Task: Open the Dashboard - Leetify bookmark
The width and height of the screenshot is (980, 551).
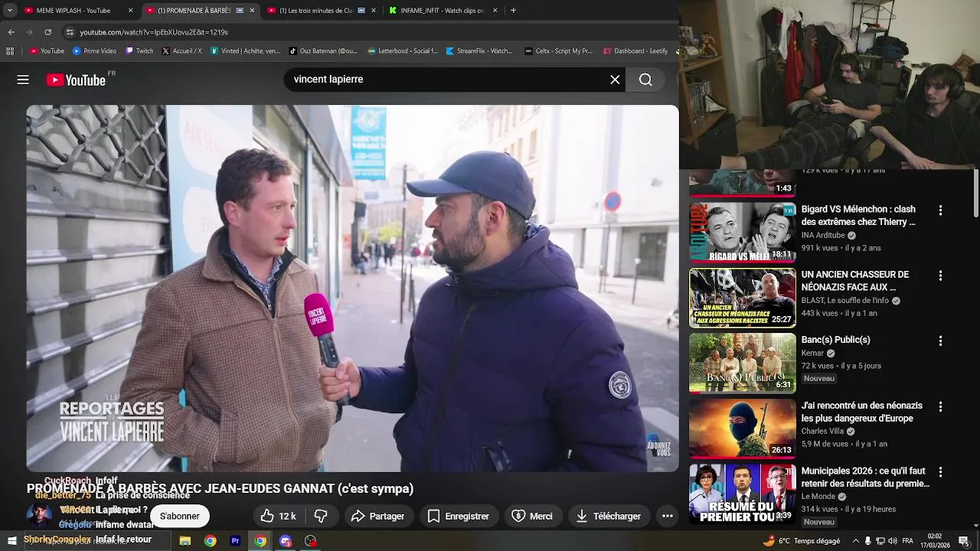Action: pyautogui.click(x=635, y=51)
